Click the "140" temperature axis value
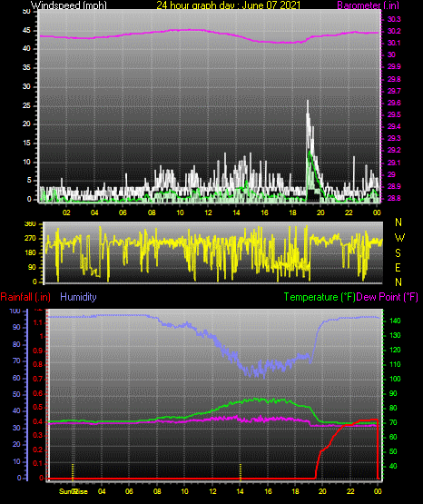 pyautogui.click(x=395, y=321)
